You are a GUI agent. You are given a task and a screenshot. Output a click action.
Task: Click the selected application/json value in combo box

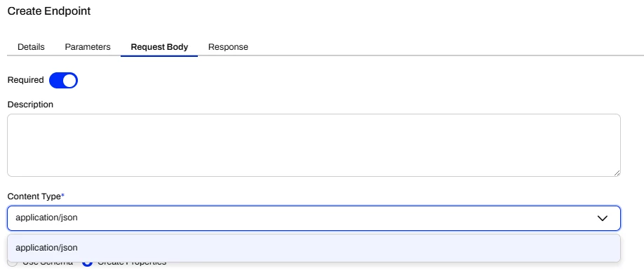[46, 218]
